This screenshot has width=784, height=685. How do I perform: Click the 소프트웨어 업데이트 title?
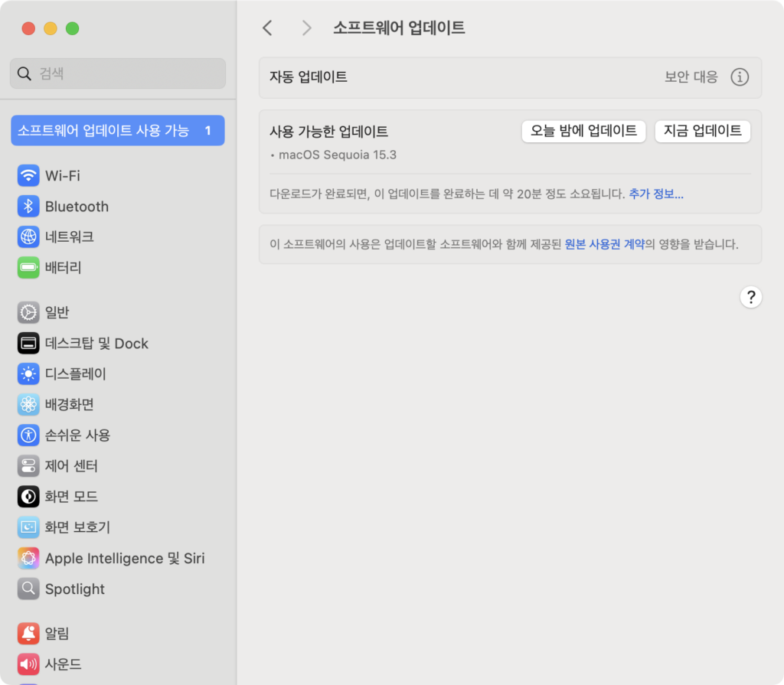tap(399, 28)
